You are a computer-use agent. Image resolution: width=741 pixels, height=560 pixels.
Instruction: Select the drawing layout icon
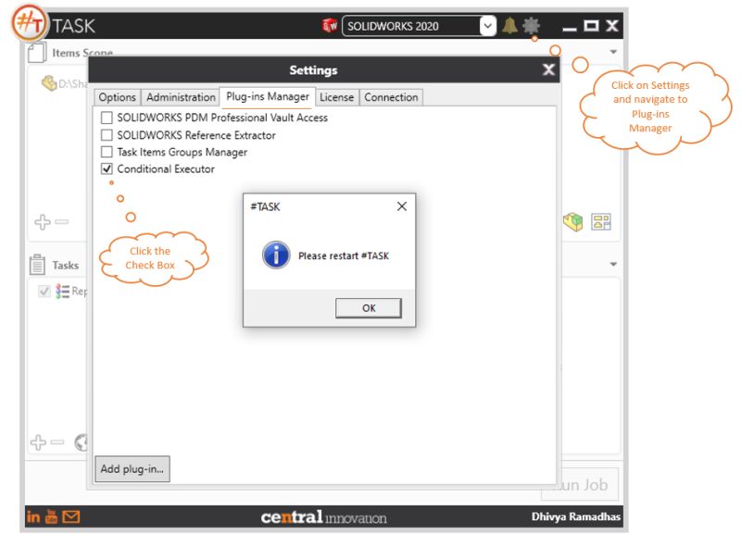pos(603,221)
